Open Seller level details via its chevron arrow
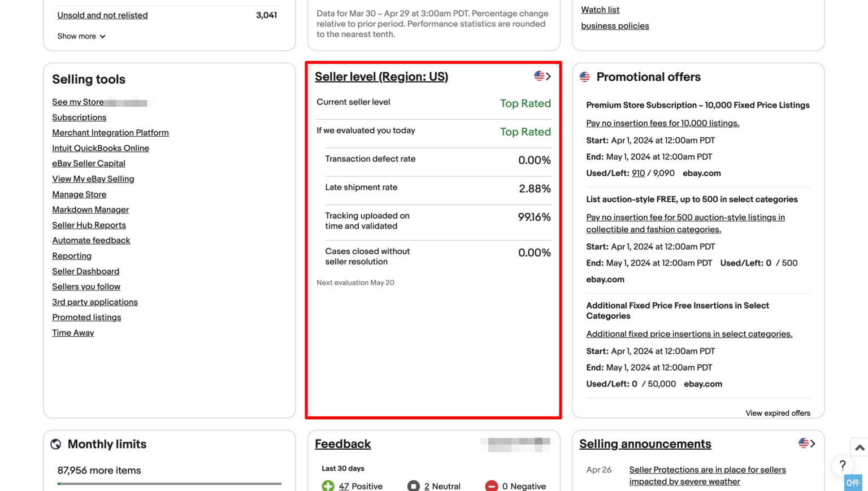Viewport: 868px width, 491px height. 548,76
